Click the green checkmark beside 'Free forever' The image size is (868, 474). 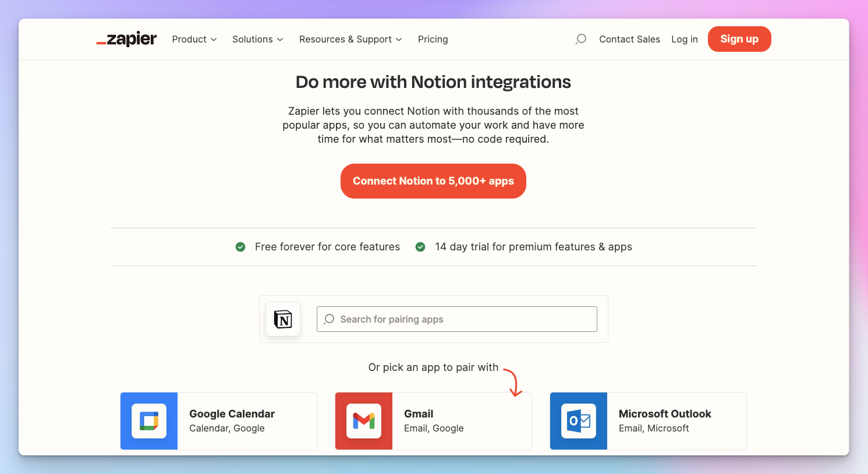[240, 247]
